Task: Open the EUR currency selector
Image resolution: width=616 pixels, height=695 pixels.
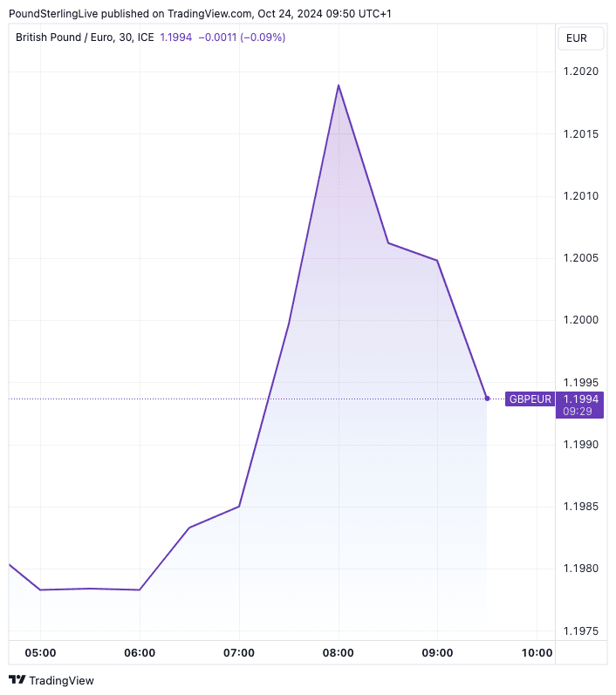Action: pyautogui.click(x=577, y=38)
